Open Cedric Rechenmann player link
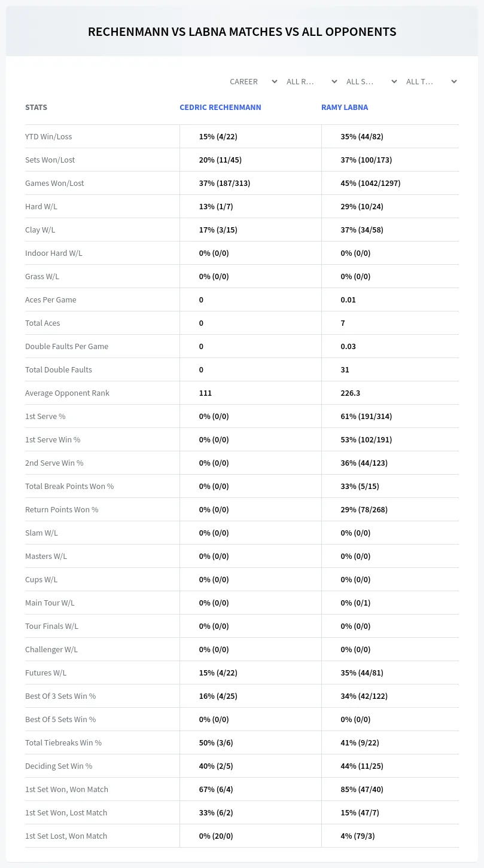The width and height of the screenshot is (484, 868). [220, 108]
